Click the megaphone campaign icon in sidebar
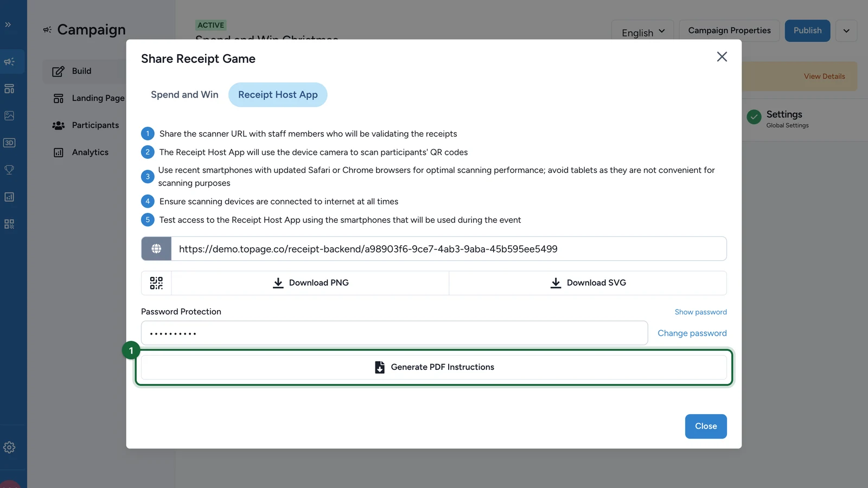 tap(9, 62)
